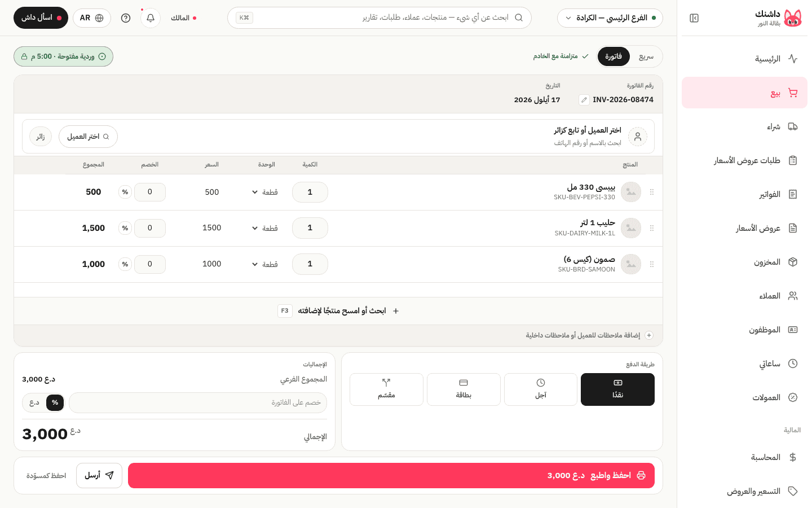Click the edit invoice number pencil icon
This screenshot has width=812, height=508.
(584, 100)
